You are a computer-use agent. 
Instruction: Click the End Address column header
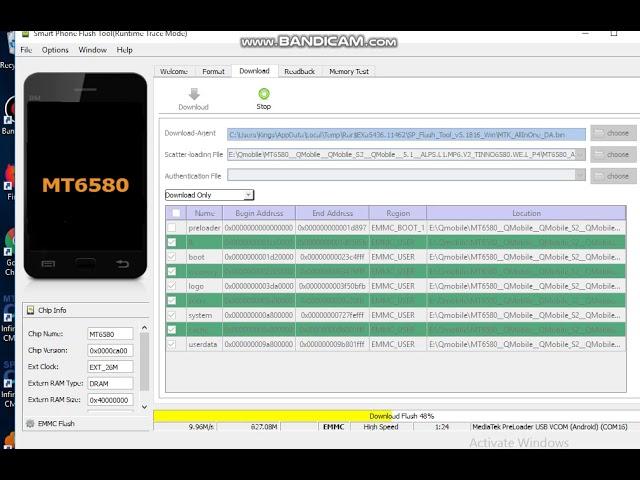coord(332,213)
